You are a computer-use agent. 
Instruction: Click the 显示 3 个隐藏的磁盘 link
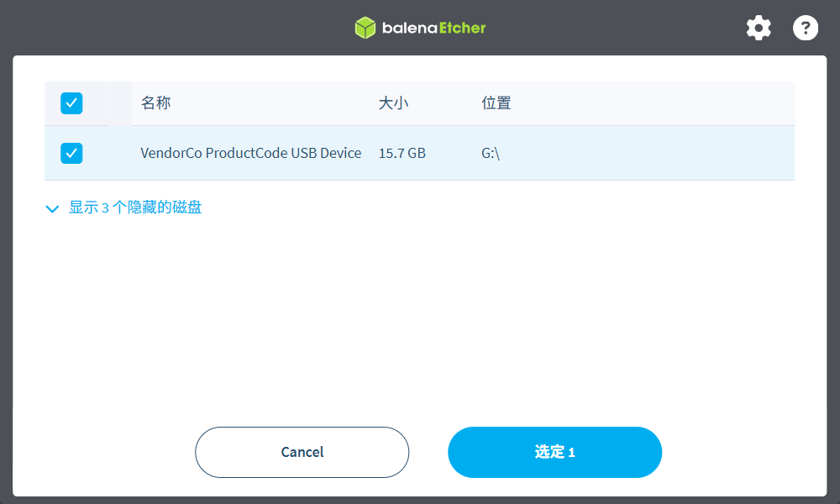[134, 207]
